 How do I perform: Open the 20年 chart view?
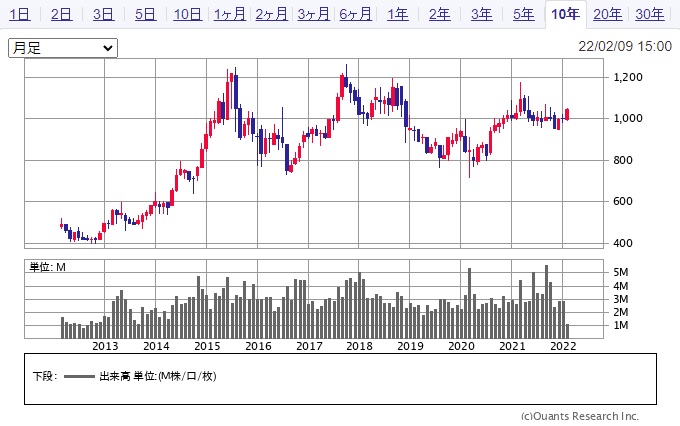click(608, 14)
